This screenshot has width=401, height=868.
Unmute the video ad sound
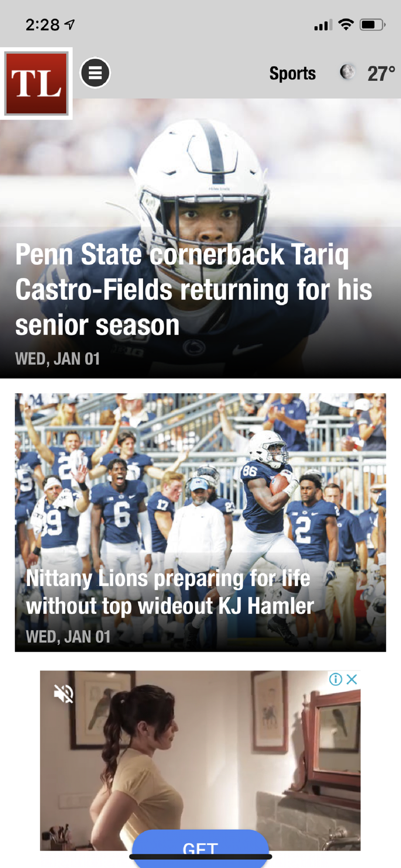(63, 693)
